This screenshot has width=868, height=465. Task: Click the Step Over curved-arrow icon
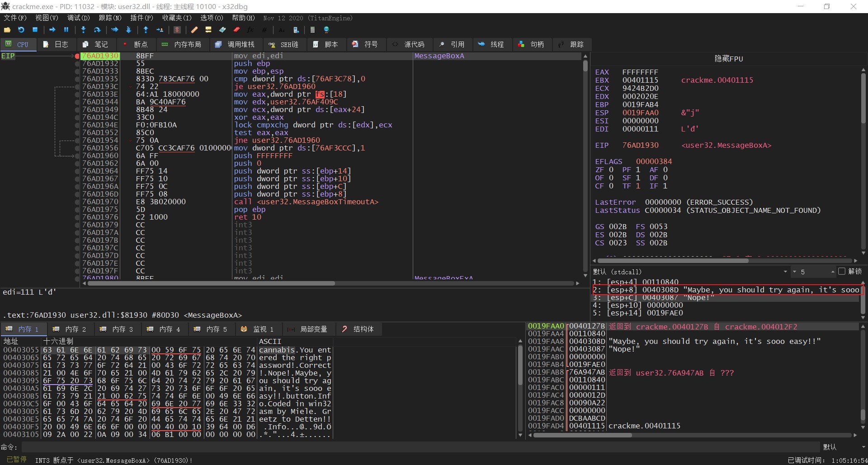pos(97,30)
